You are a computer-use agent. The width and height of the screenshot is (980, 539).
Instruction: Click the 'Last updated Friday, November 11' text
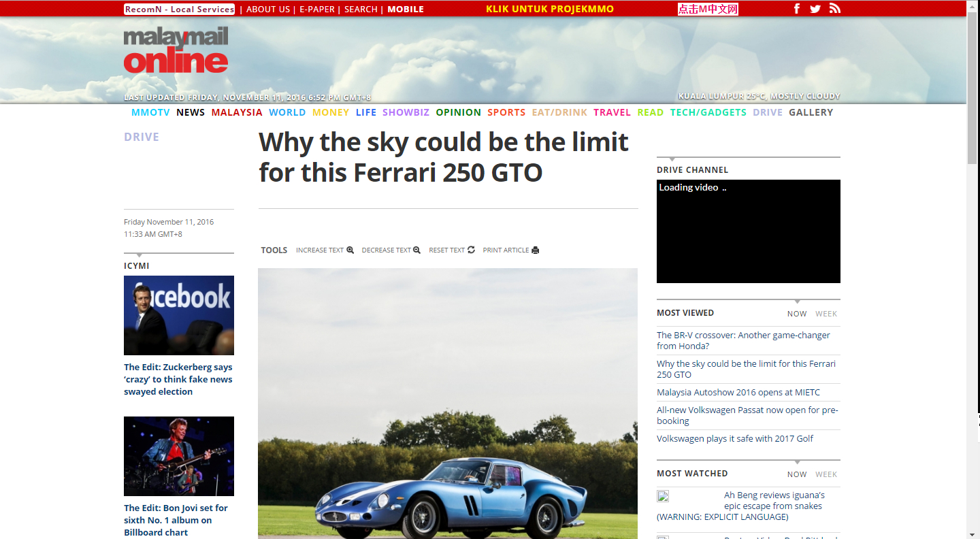(247, 97)
